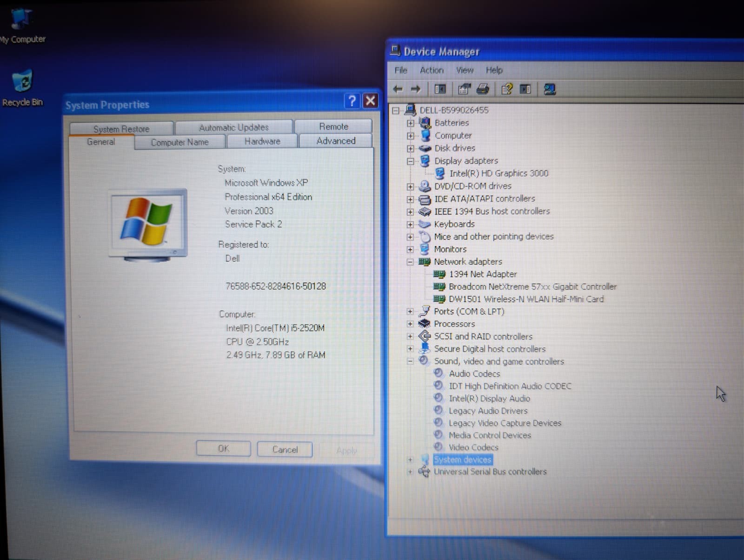This screenshot has height=560, width=744.
Task: Click the Back arrow in Device Manager toolbar
Action: click(398, 89)
